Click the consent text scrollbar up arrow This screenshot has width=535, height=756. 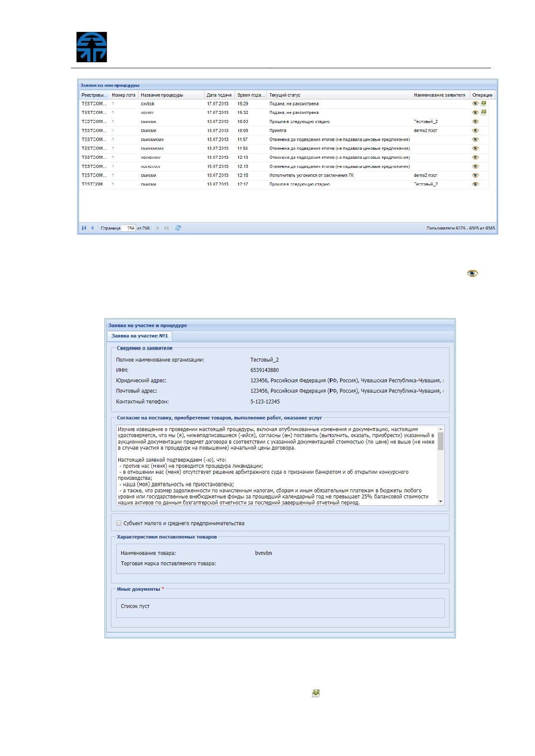(440, 429)
